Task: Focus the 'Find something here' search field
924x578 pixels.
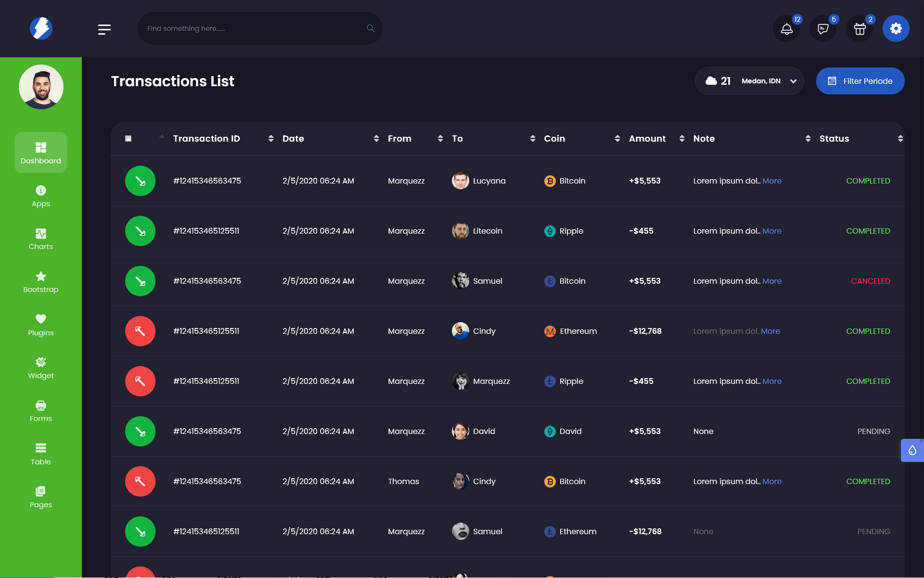Action: click(x=250, y=28)
